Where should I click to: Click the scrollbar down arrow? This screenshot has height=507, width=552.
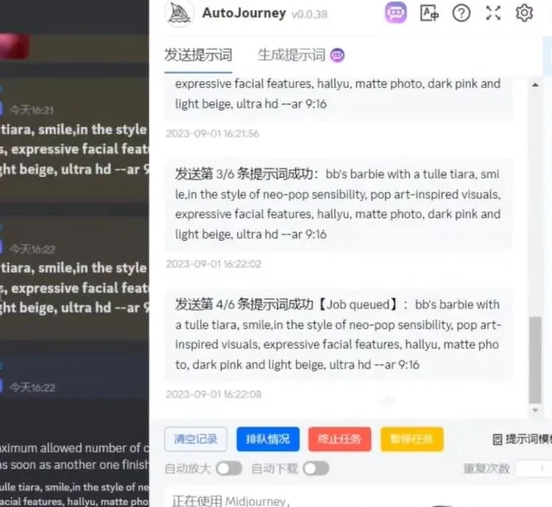[x=535, y=410]
